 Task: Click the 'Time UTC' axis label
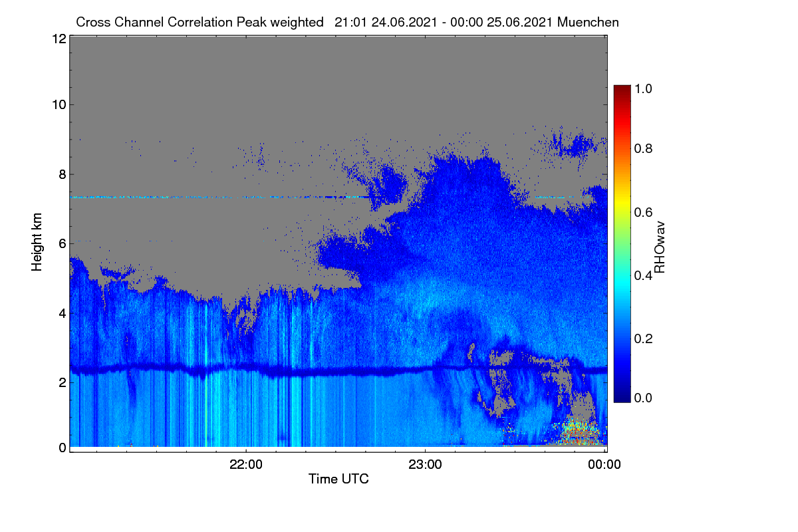coord(338,479)
